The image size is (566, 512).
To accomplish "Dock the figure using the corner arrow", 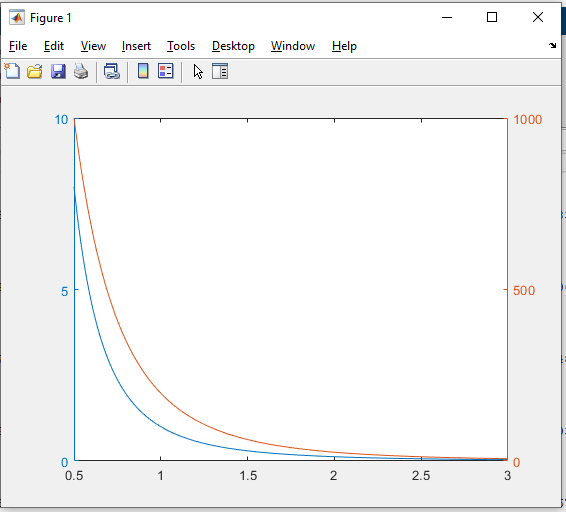I will coord(552,45).
